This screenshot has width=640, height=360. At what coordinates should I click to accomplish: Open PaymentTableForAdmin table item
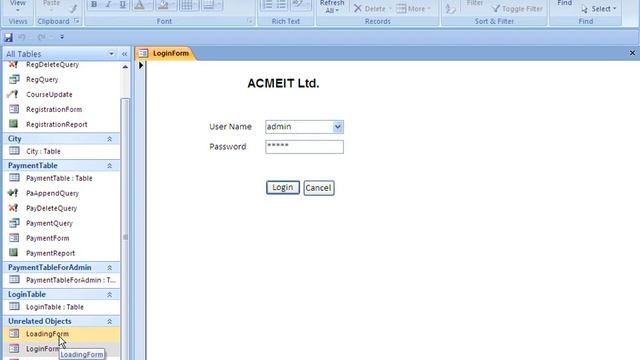point(71,280)
